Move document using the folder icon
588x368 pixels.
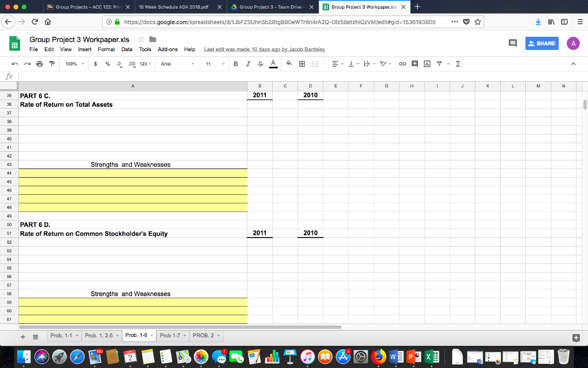pyautogui.click(x=153, y=39)
